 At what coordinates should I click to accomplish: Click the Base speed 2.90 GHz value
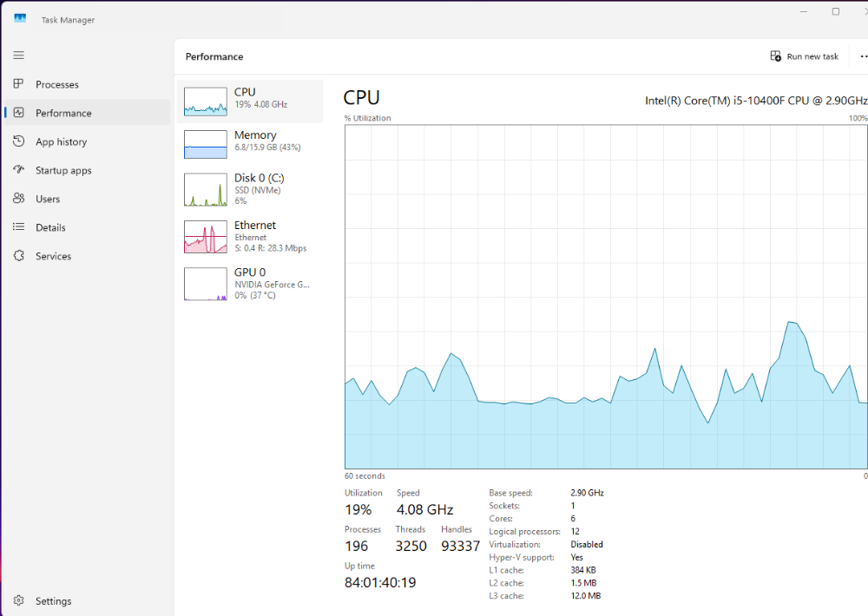[x=587, y=493]
